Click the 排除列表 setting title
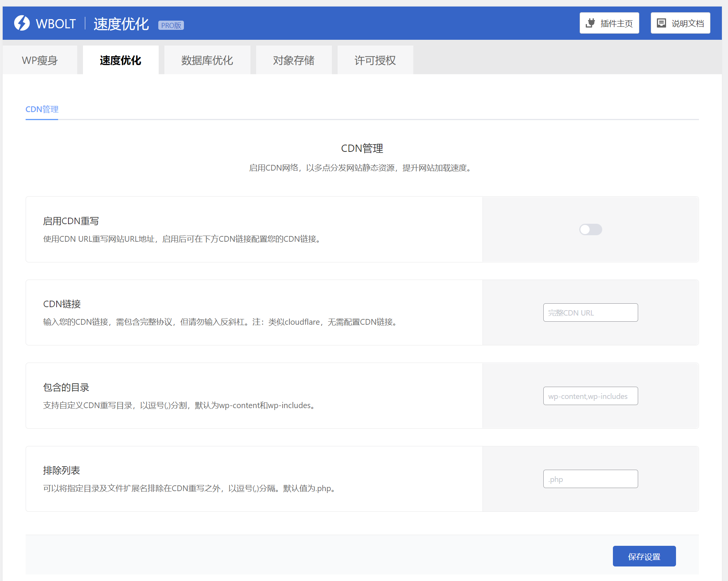The width and height of the screenshot is (728, 581). [62, 470]
